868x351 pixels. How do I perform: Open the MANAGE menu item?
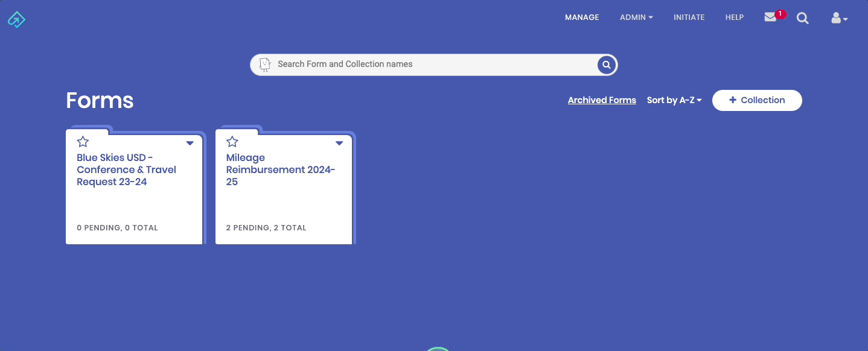click(581, 17)
